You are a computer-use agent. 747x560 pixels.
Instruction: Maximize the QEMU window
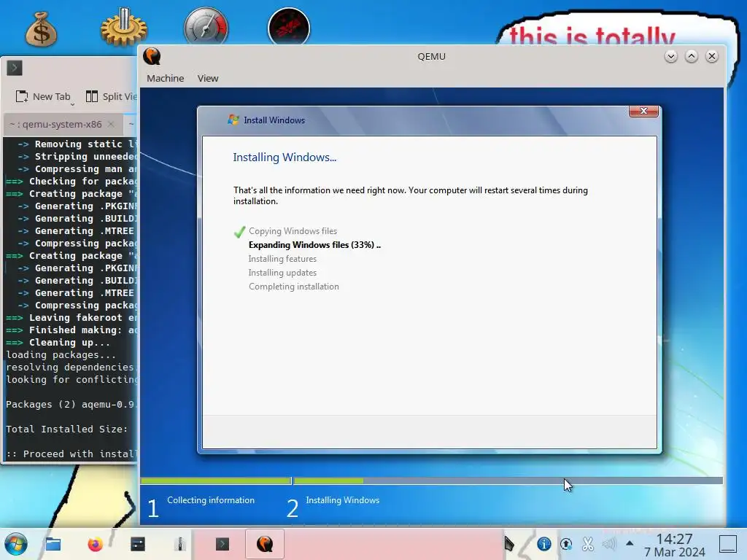tap(692, 57)
